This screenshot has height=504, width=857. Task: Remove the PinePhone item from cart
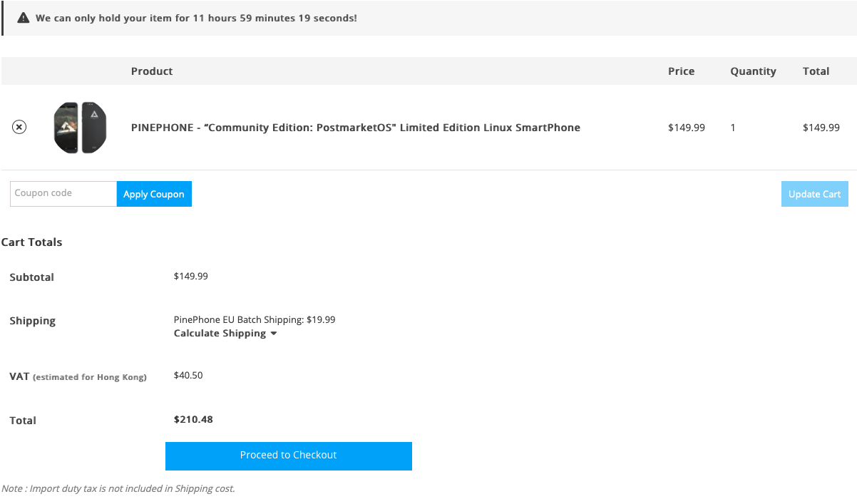[x=19, y=127]
